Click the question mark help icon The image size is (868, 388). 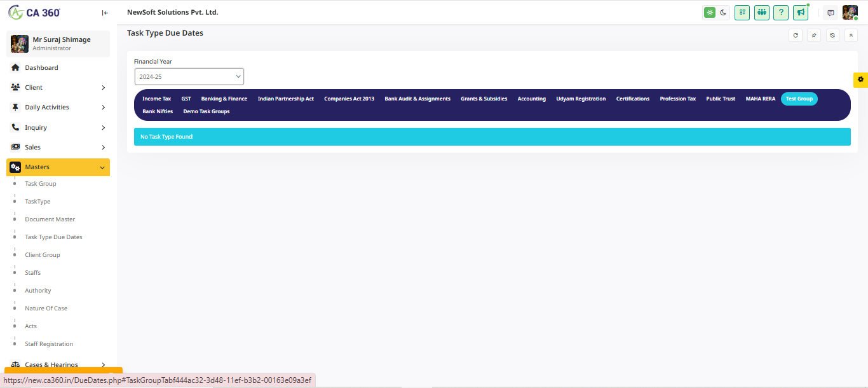point(781,13)
